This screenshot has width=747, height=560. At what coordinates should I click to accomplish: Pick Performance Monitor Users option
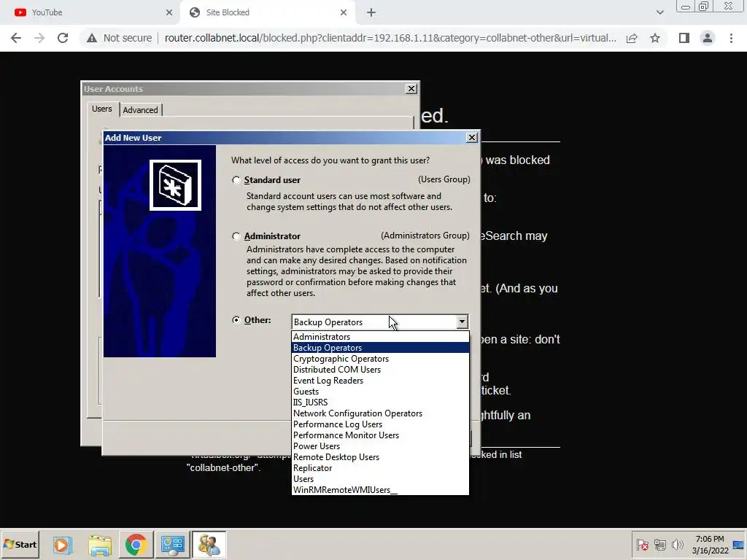(380, 435)
